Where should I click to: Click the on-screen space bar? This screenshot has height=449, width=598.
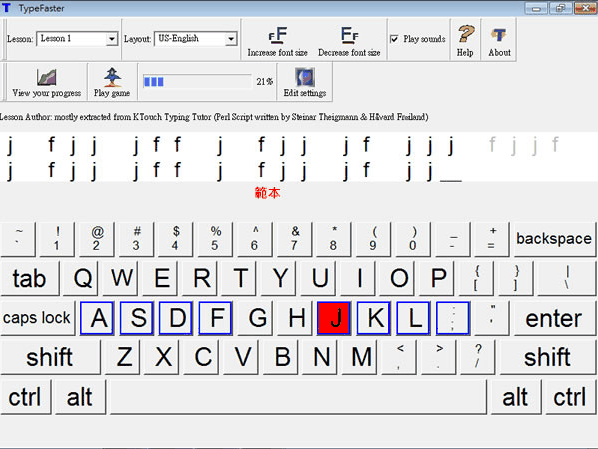pyautogui.click(x=298, y=397)
